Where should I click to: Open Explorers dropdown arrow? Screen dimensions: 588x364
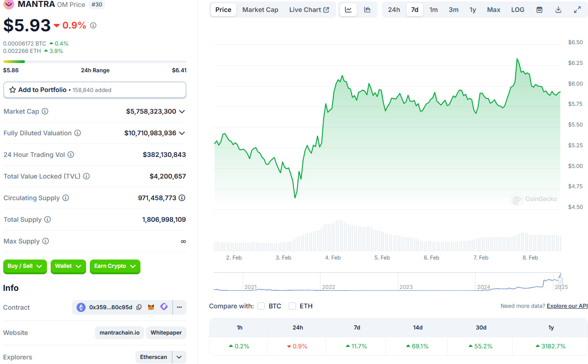click(179, 357)
